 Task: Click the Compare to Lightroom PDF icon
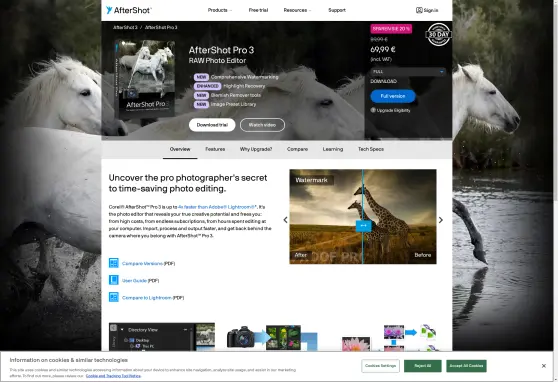(x=114, y=297)
